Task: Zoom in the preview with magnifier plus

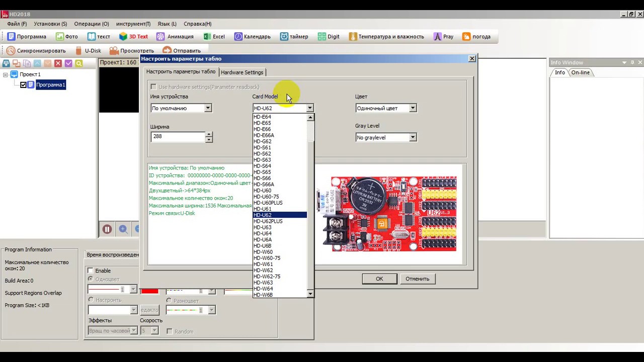Action: click(123, 229)
